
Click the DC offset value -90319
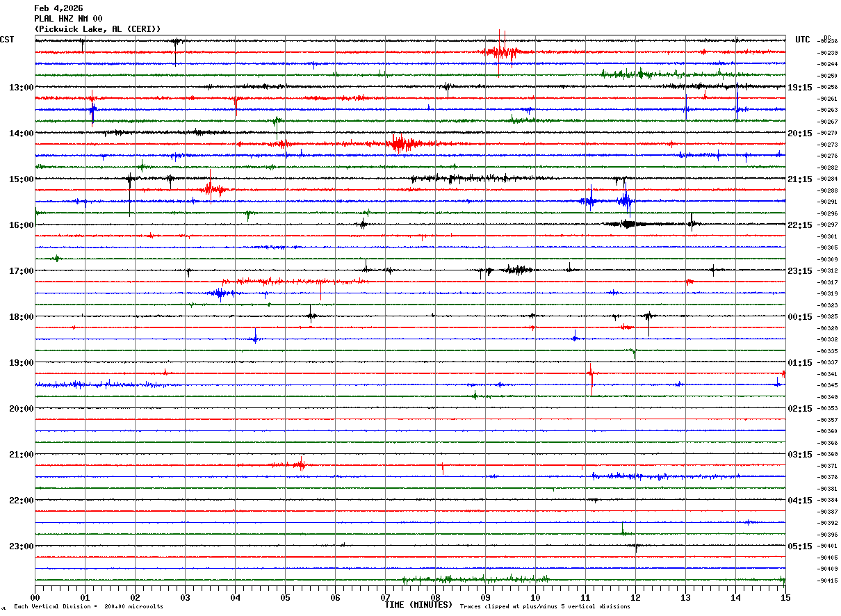tap(828, 293)
